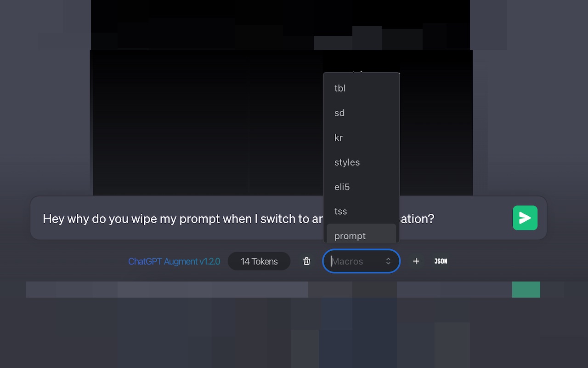Add a new macro with the plus icon

(416, 261)
